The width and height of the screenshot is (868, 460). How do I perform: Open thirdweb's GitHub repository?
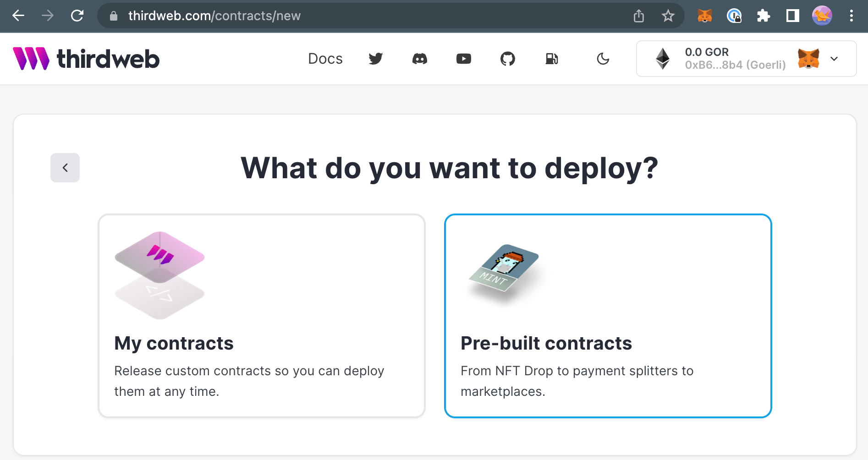coord(508,59)
